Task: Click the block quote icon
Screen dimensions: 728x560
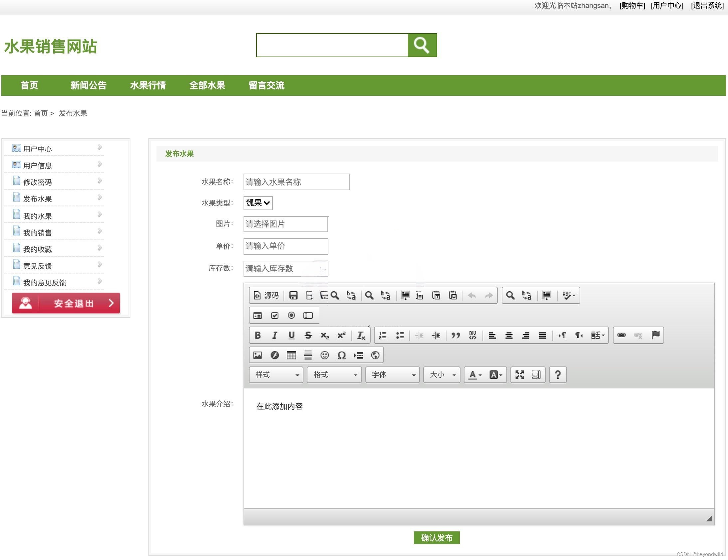Action: click(x=456, y=335)
